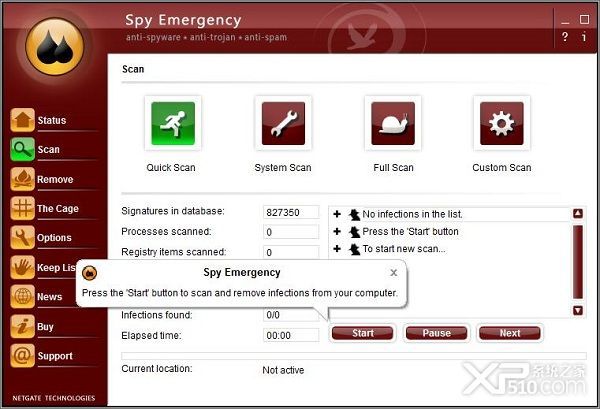
Task: Choose the Full Scan snail icon
Action: (x=393, y=123)
